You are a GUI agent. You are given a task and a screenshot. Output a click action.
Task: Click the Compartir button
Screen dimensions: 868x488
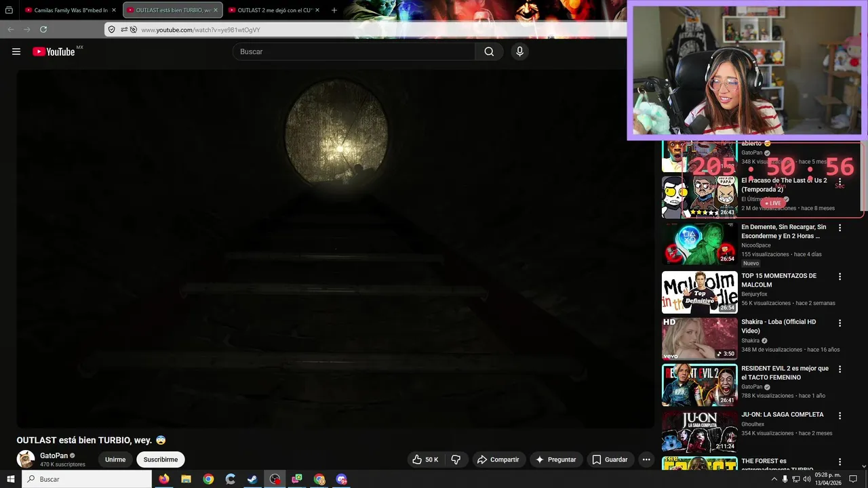498,460
